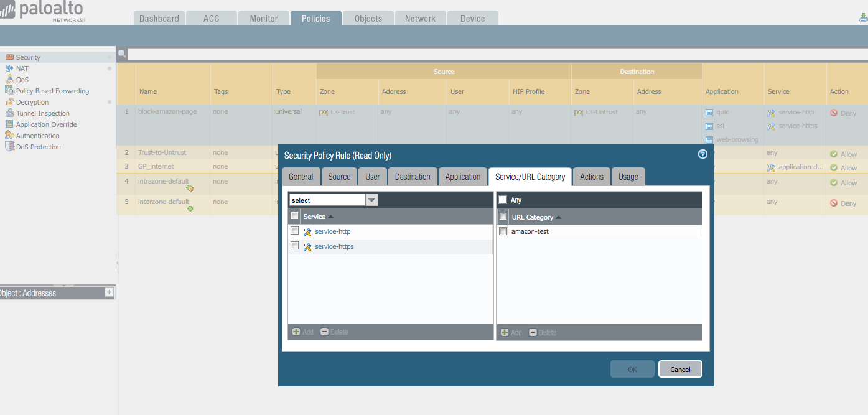This screenshot has height=415, width=868.
Task: Click the OK button
Action: coord(632,370)
